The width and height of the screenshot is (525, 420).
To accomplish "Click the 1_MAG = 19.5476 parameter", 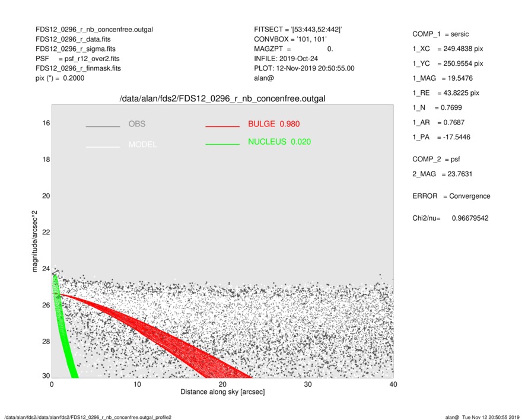I will (x=443, y=78).
